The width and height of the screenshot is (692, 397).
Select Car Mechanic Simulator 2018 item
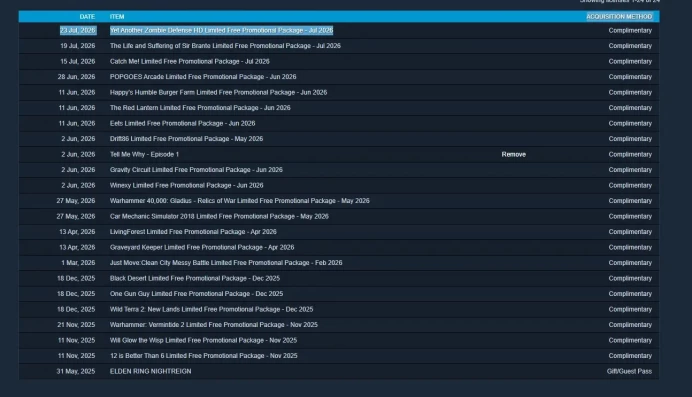(x=219, y=217)
